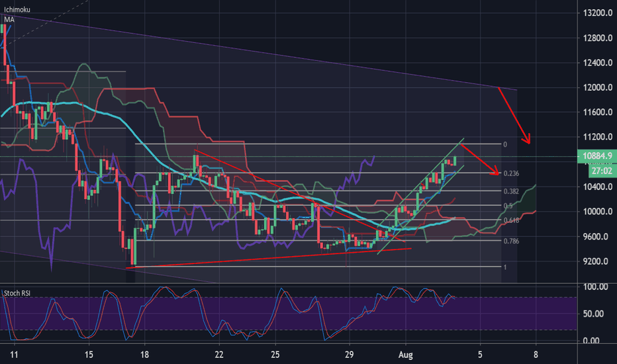Click the 100.00 Stoch RSI scale label
617x364 pixels.
point(595,287)
